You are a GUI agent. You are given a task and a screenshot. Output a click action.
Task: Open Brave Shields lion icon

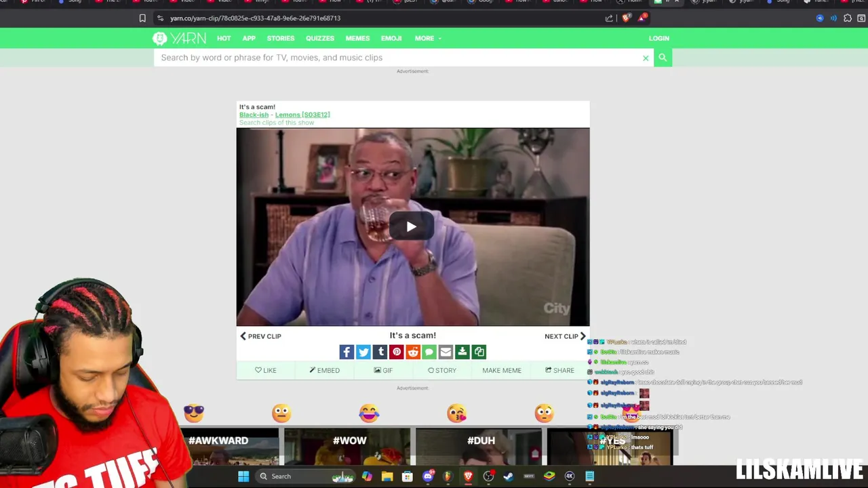coord(625,18)
